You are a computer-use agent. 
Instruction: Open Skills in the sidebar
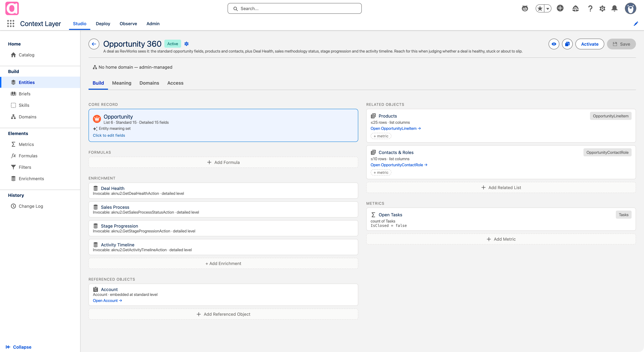point(40,105)
